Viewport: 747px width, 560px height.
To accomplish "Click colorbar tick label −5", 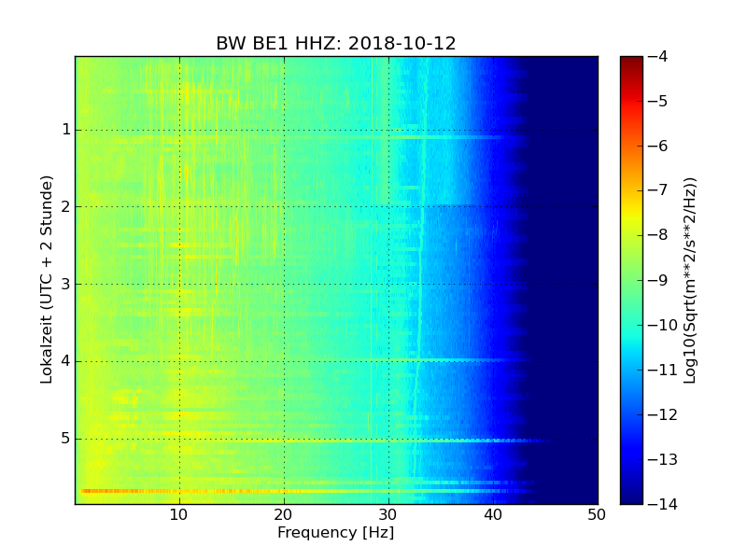I will [x=658, y=101].
